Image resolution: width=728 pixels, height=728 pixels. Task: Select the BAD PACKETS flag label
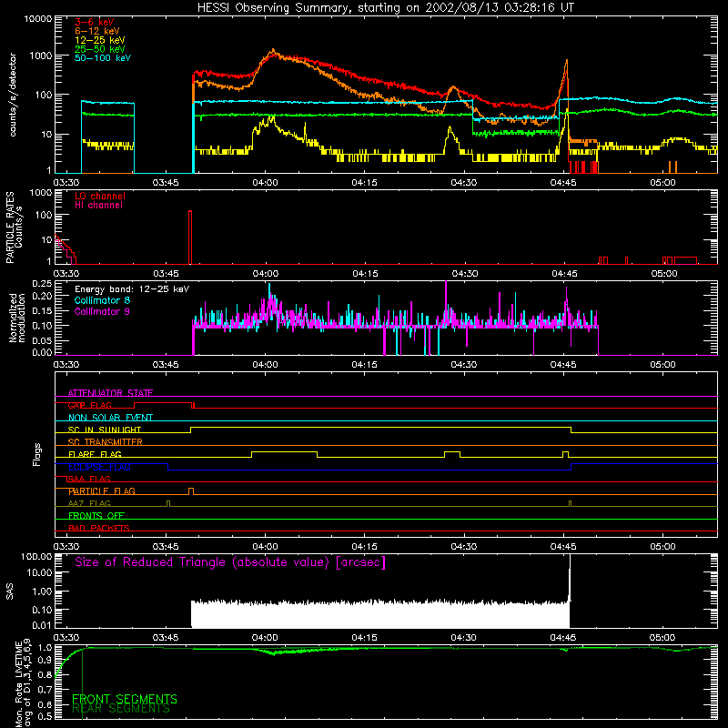coord(99,528)
